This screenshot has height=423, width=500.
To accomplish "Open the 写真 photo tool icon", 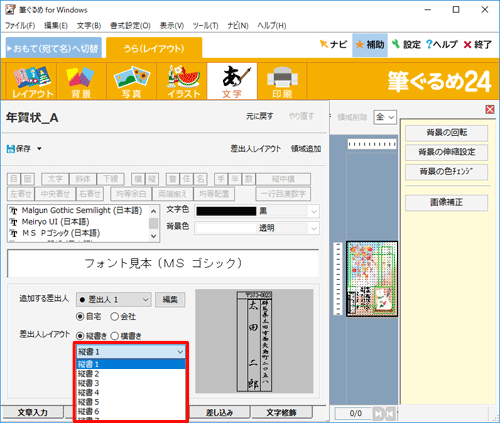I will click(131, 81).
